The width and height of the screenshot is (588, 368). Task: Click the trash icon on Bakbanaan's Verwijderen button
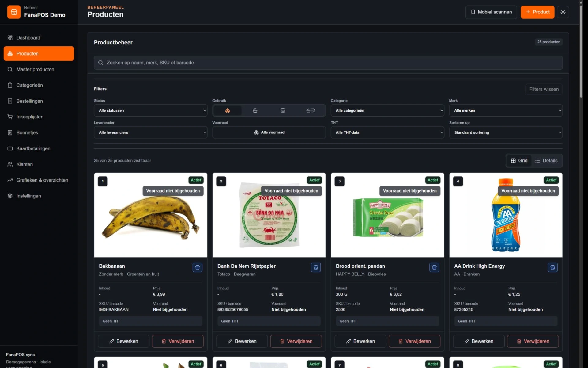164,341
